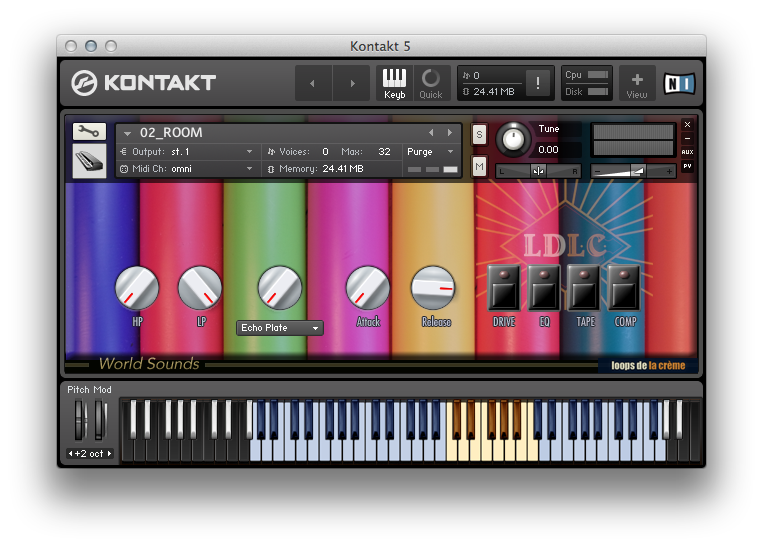The width and height of the screenshot is (763, 547).
Task: Toggle the PV performance view button
Action: (688, 166)
